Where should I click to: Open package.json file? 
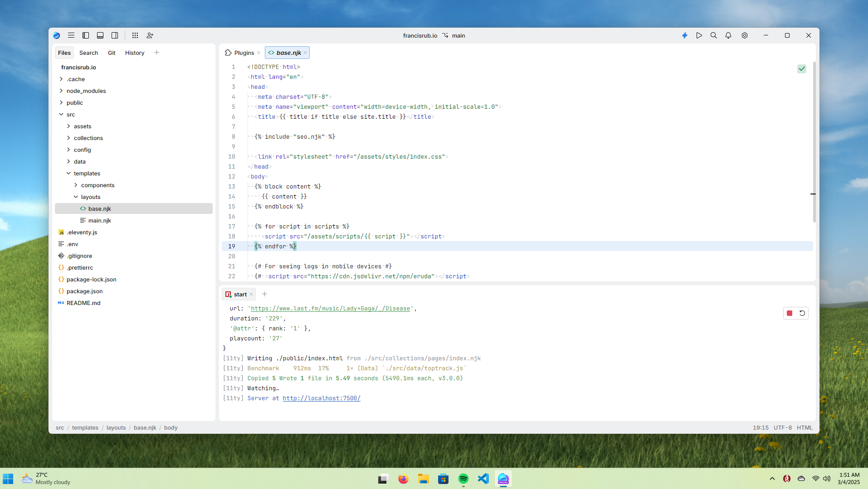click(134, 291)
